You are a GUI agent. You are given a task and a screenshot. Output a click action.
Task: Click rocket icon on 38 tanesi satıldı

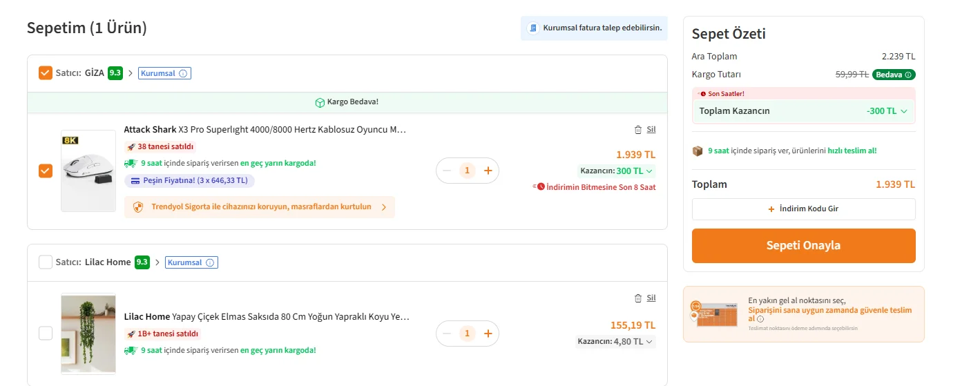131,146
